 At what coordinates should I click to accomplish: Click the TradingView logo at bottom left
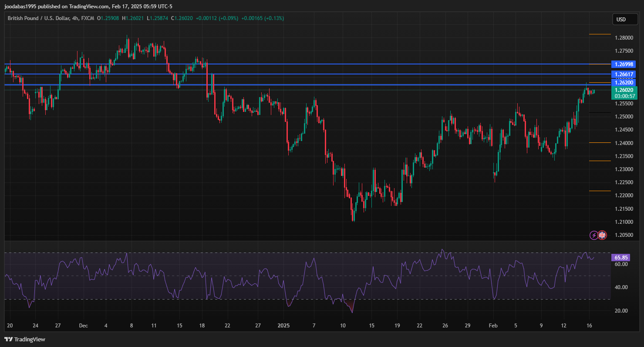[x=25, y=339]
